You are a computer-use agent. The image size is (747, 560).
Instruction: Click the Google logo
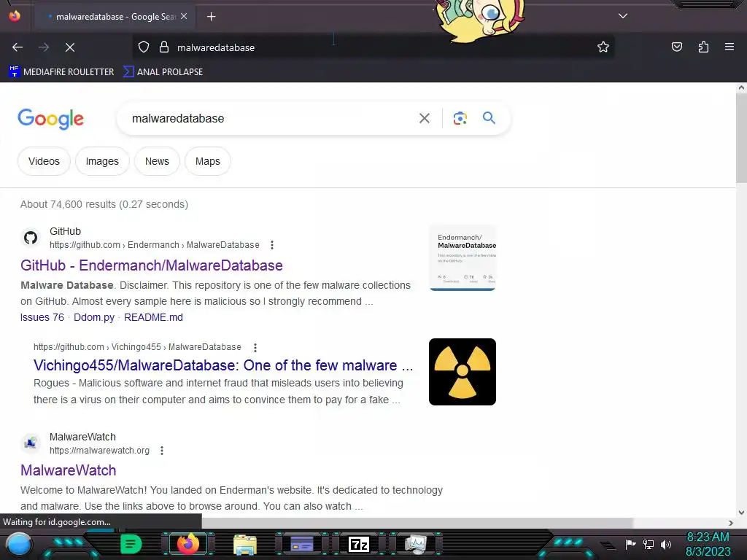[50, 119]
